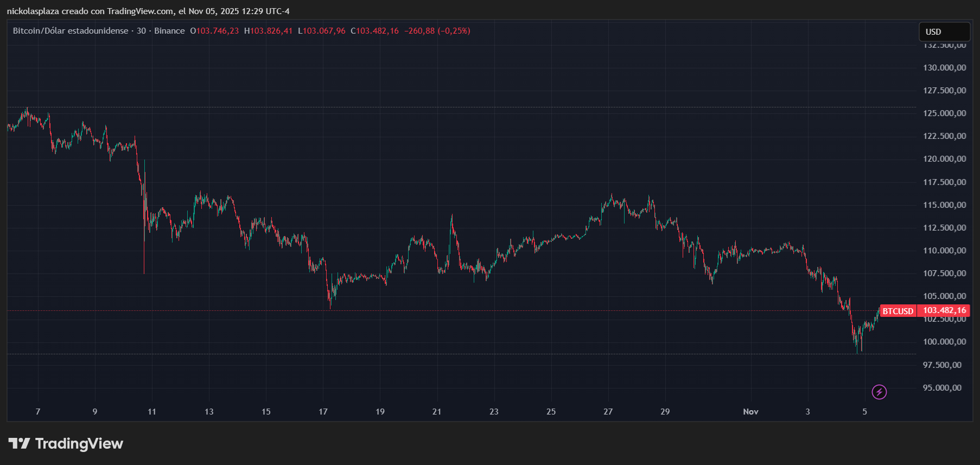Click date 5 on the time axis
This screenshot has height=465, width=980.
(864, 412)
